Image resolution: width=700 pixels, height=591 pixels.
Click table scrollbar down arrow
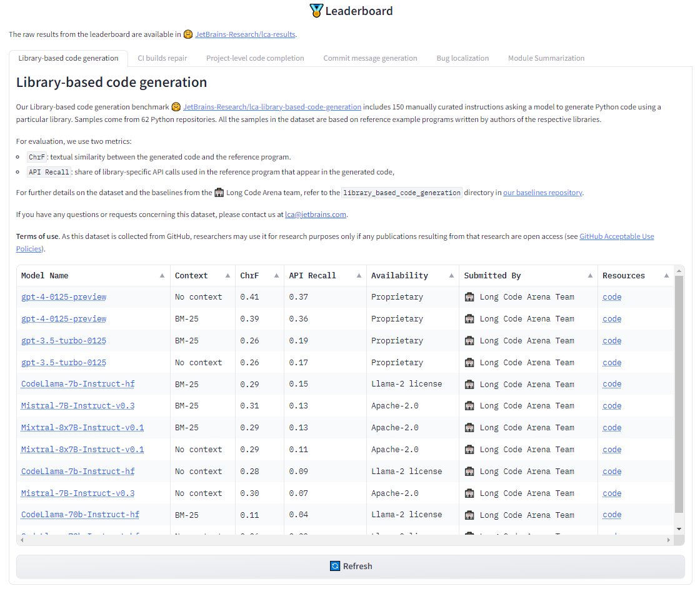[x=679, y=529]
